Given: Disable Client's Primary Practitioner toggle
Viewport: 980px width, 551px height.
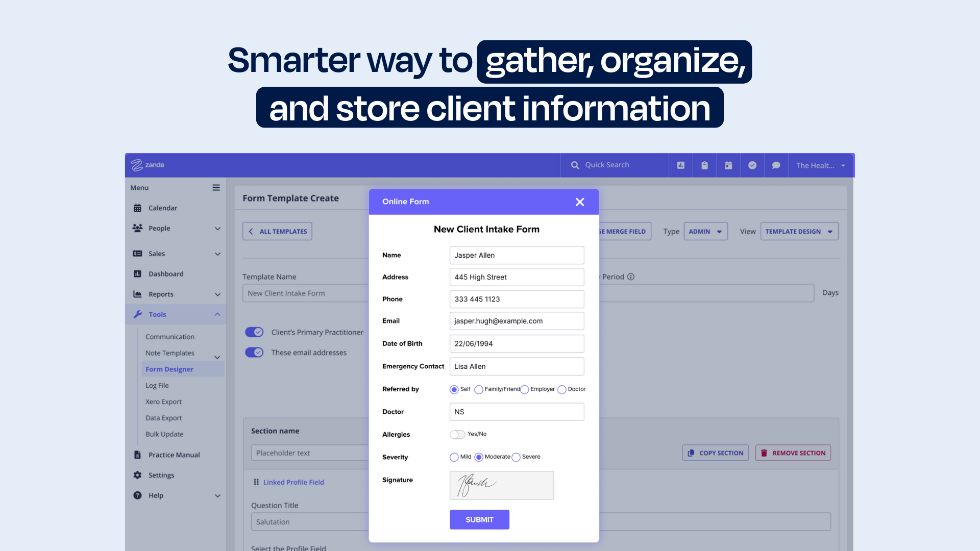Looking at the screenshot, I should tap(254, 332).
